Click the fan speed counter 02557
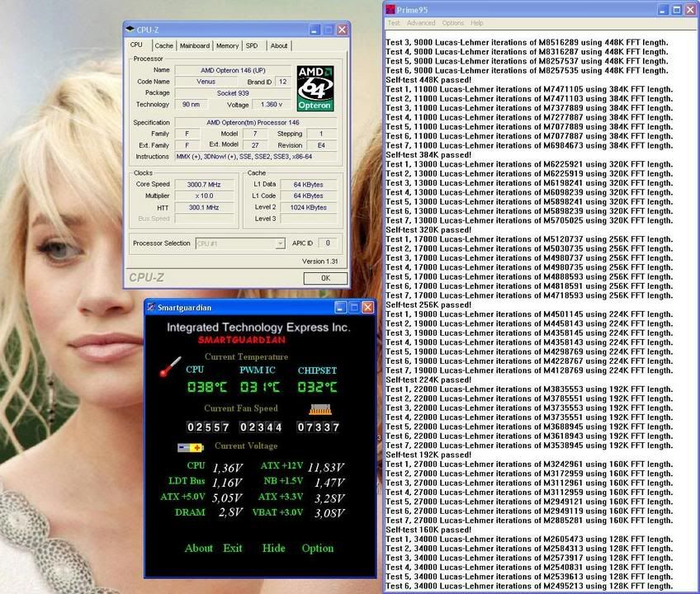 (208, 427)
